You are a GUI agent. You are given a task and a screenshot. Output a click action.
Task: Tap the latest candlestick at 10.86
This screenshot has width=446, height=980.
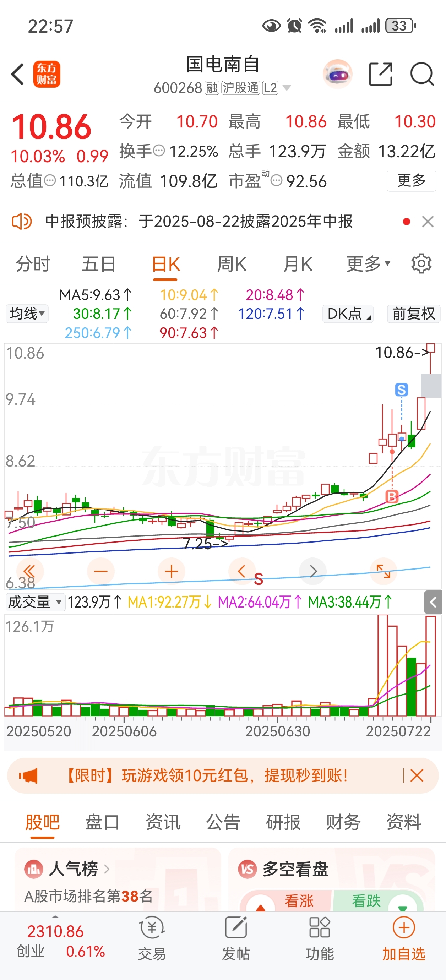pos(430,358)
